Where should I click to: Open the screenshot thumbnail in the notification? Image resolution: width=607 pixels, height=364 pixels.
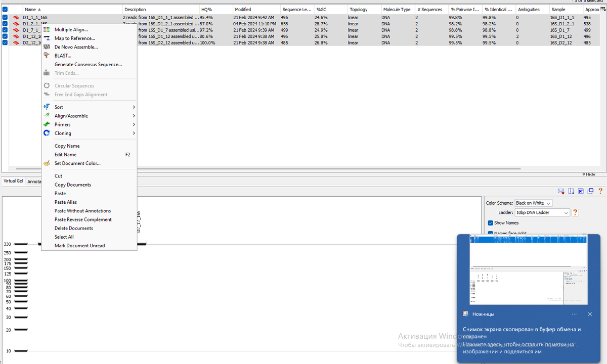tap(529, 269)
